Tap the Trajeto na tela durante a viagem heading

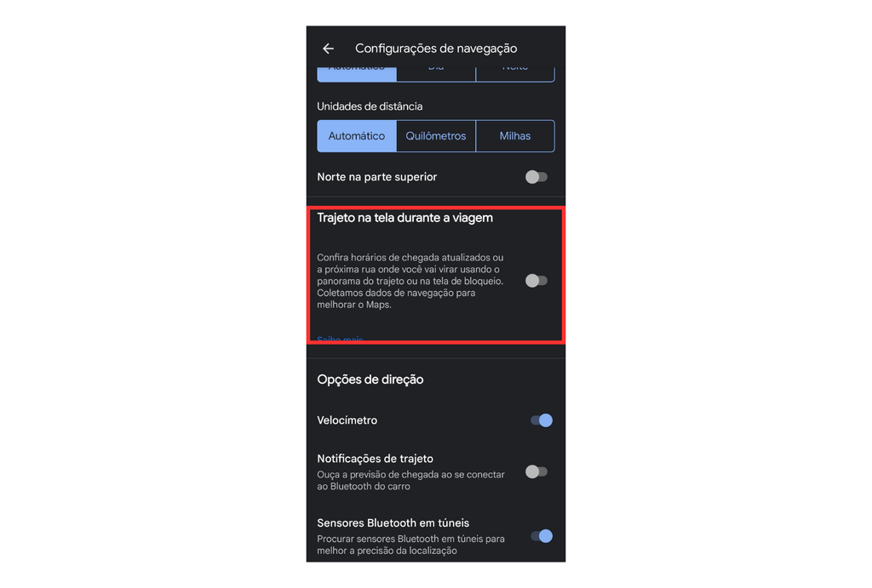404,217
